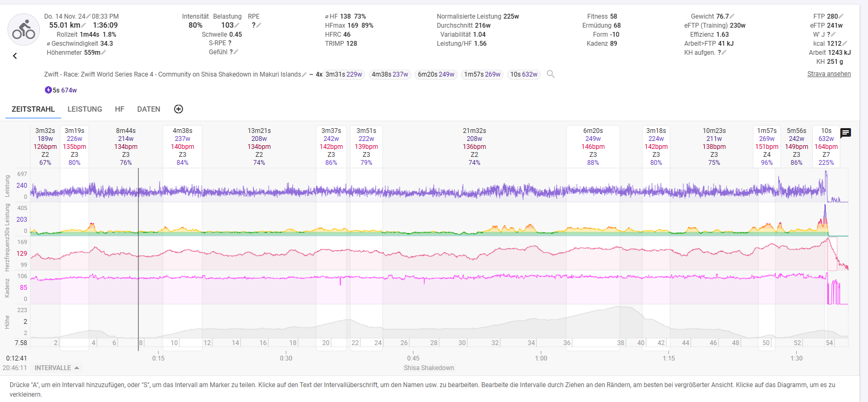Select the 1m57s 269w Z4 interval header
This screenshot has height=402, width=868.
[767, 146]
